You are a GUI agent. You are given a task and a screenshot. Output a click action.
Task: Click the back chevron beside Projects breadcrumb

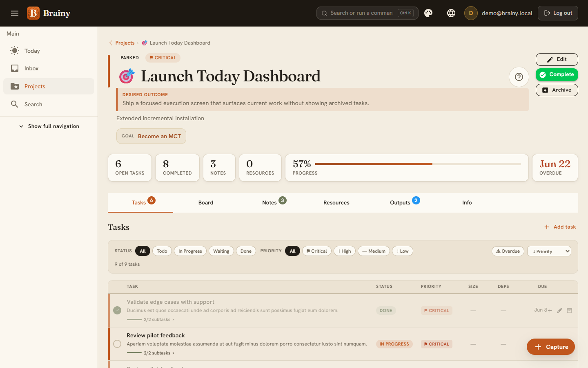coord(111,43)
